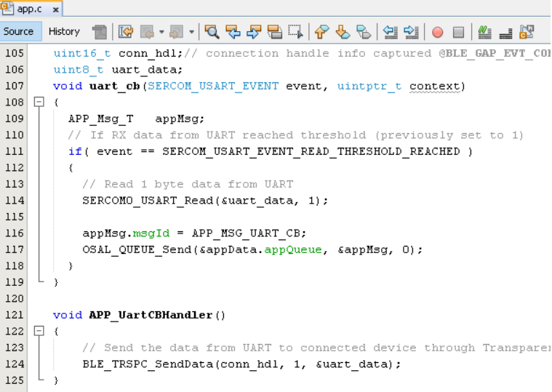Go to the previous bookmark
Viewport: 552px width, 392px height.
[x=321, y=32]
